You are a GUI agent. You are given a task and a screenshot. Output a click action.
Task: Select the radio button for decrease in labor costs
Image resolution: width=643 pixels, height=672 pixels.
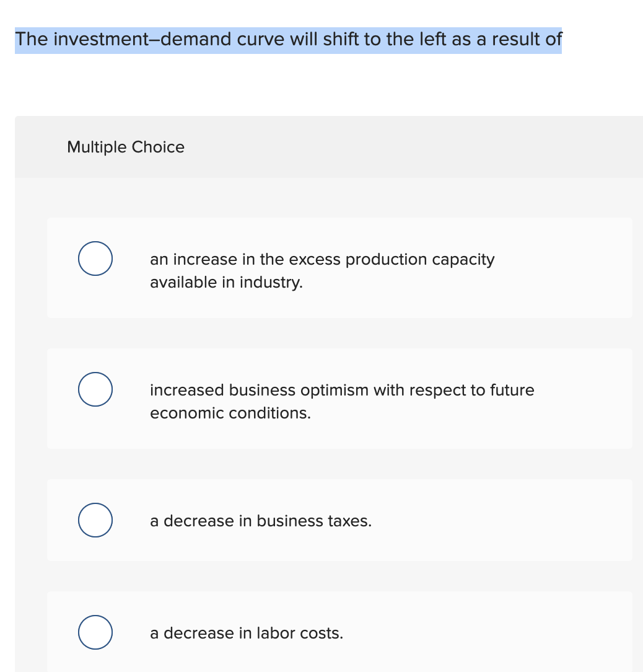tap(95, 632)
